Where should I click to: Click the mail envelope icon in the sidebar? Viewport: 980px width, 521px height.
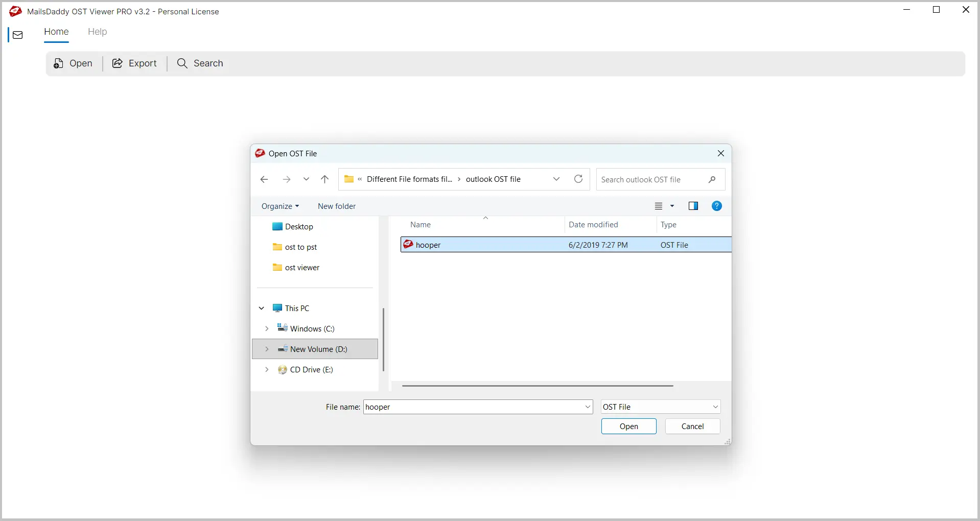point(18,35)
